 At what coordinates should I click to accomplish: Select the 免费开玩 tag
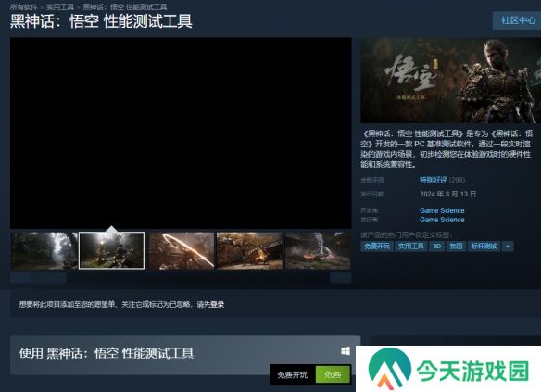(x=377, y=247)
